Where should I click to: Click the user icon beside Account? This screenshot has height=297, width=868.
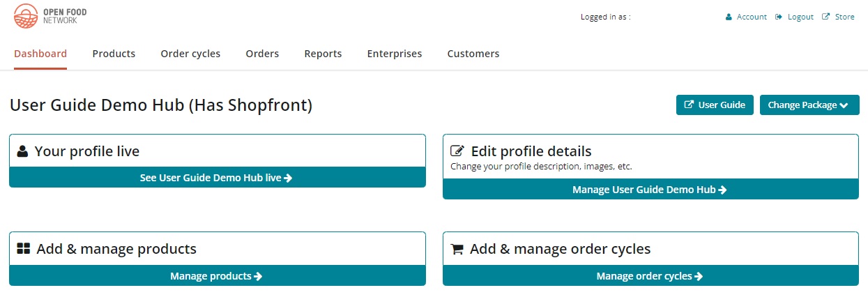[729, 17]
